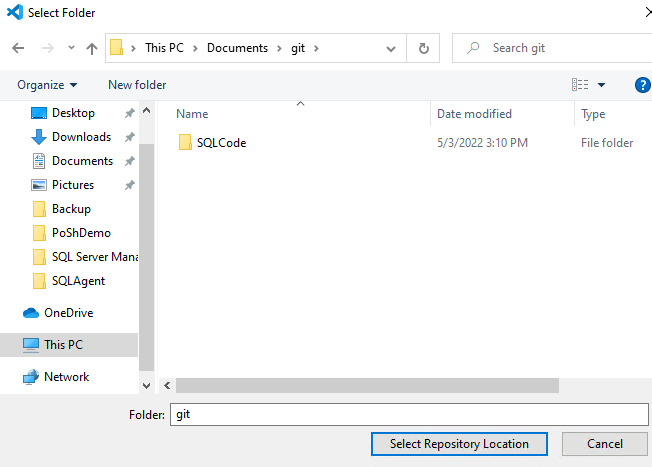Select This PC in address breadcrumb
Screen dimensions: 652x467
[x=164, y=48]
